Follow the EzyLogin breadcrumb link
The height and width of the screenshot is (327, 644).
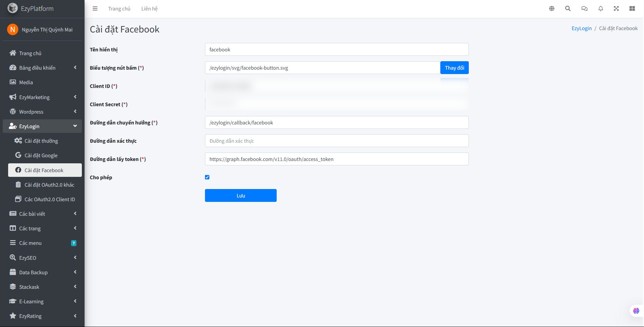[581, 28]
